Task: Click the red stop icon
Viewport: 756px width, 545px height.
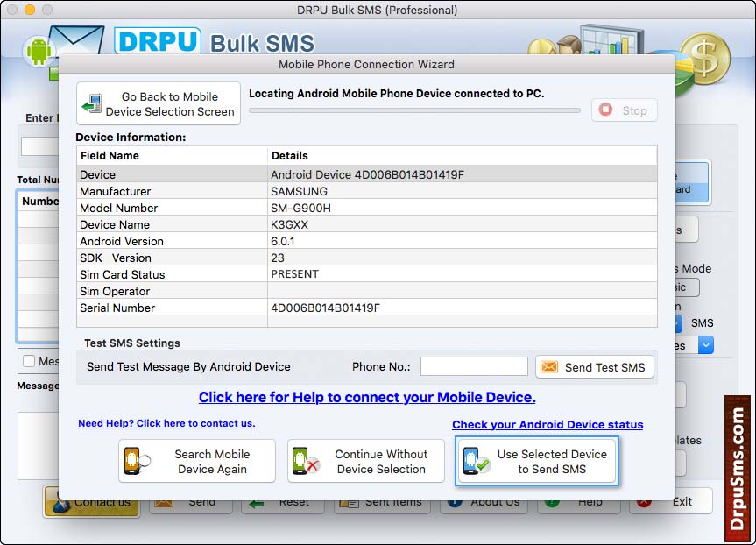Action: [605, 110]
